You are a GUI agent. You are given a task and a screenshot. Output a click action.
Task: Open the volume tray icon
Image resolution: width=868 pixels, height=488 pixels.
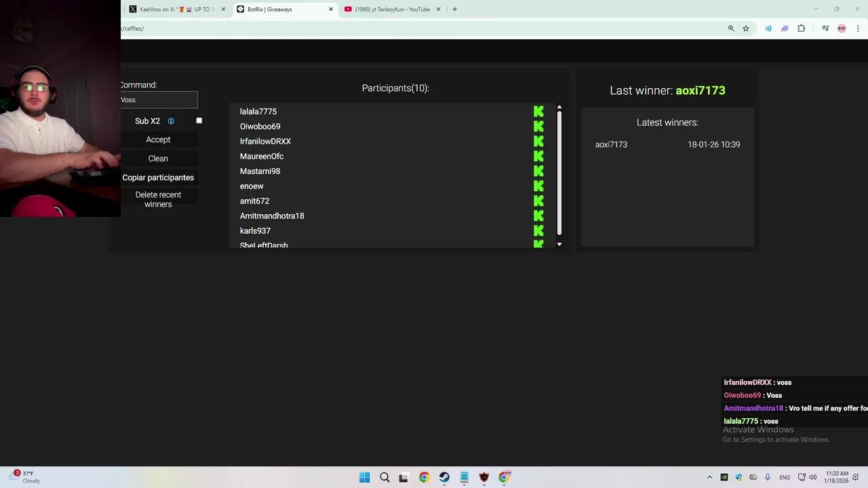coord(812,477)
